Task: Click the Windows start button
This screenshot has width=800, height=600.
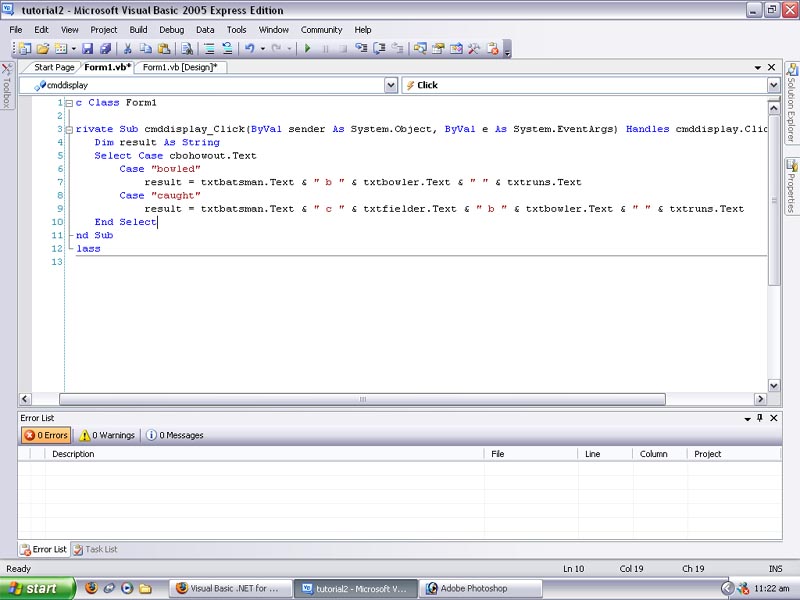Action: (x=37, y=589)
